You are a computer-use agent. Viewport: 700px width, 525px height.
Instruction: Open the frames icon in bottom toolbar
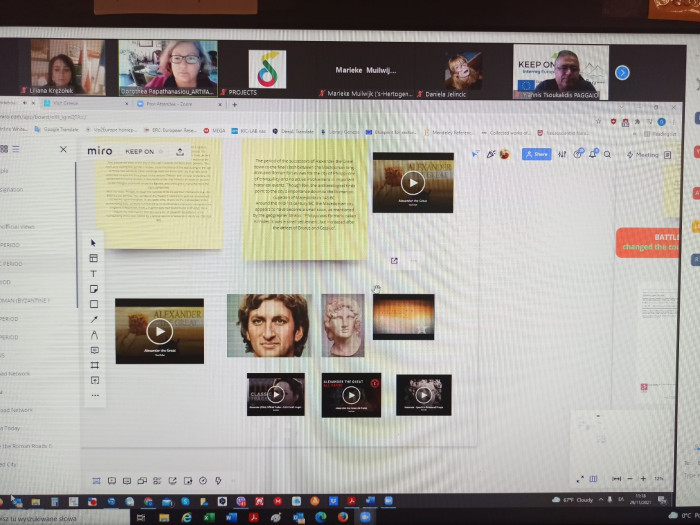96,481
